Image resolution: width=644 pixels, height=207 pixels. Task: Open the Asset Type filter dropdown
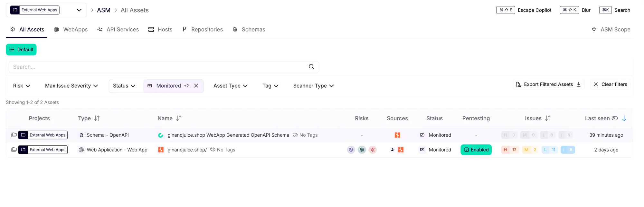pos(230,86)
